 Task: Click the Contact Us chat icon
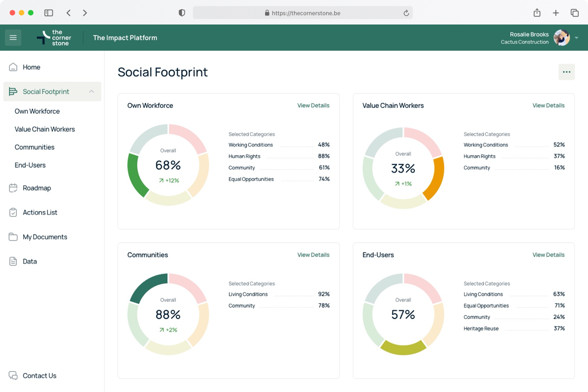click(13, 376)
